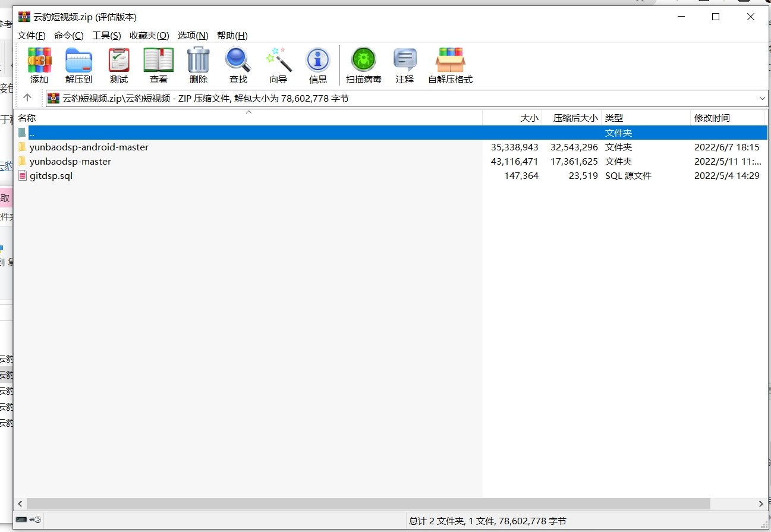Click the 删除 (Delete) trash icon
This screenshot has width=771, height=532.
pyautogui.click(x=198, y=61)
